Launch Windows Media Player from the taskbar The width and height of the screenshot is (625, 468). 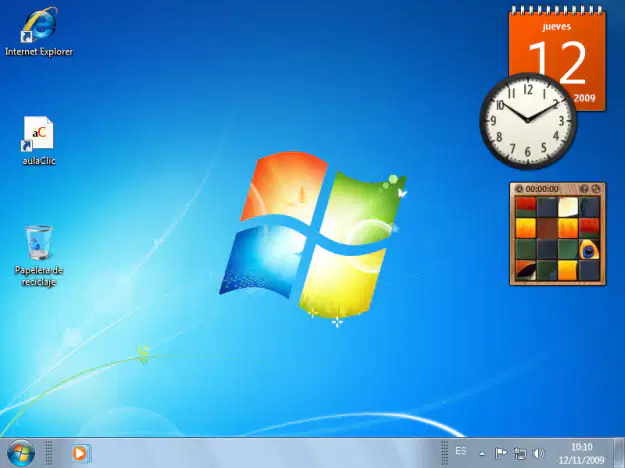pyautogui.click(x=81, y=454)
